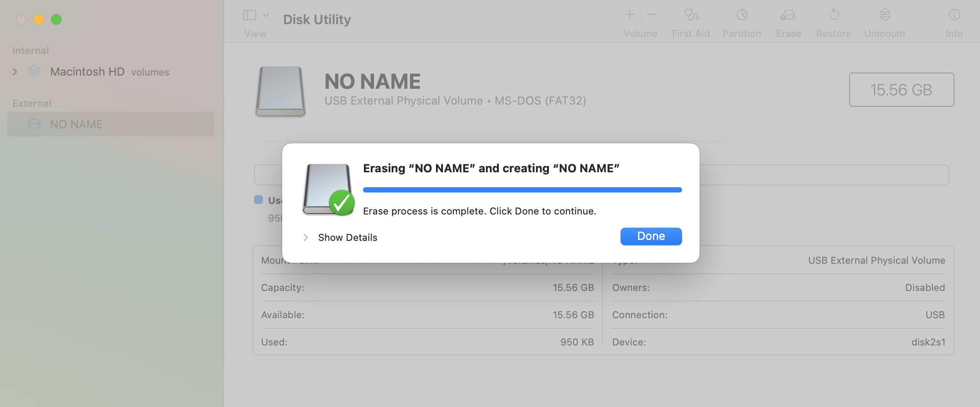Click Available value 15.56 GB
This screenshot has height=407, width=980.
(573, 315)
